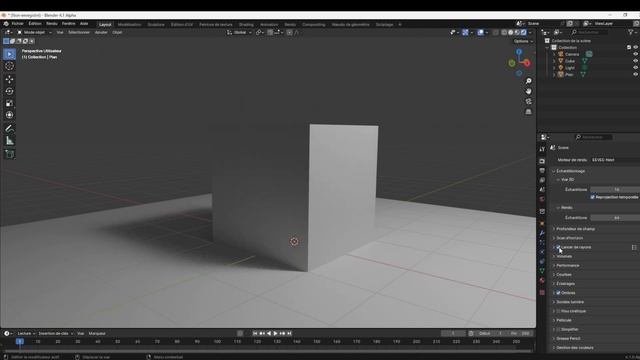Open the Sélectionner menu in viewport header
Screen dimensions: 640x360
click(x=79, y=32)
